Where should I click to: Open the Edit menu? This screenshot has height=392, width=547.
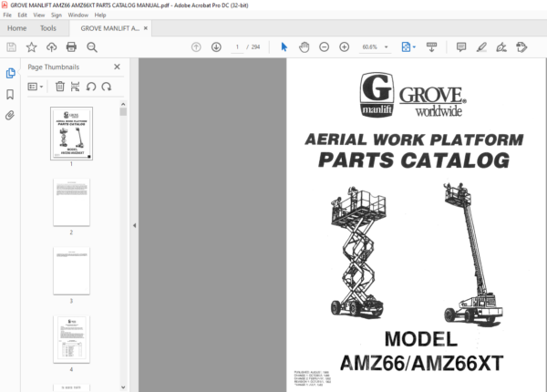coord(22,15)
